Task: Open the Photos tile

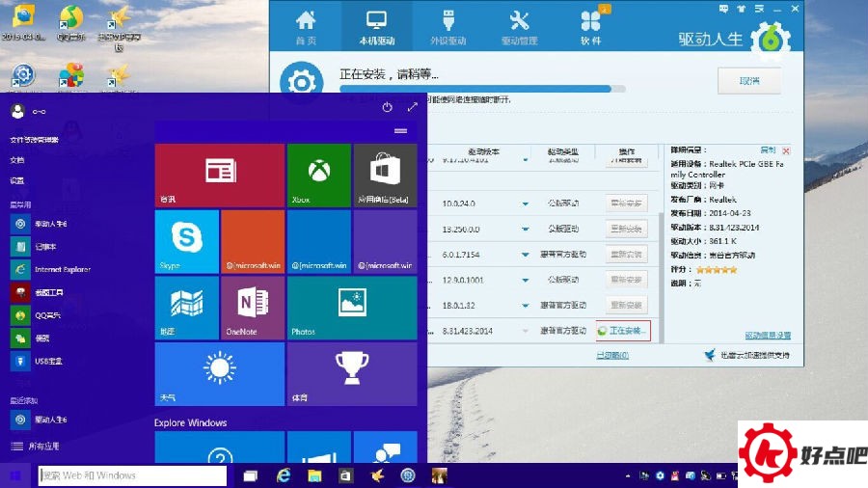Action: tap(352, 308)
